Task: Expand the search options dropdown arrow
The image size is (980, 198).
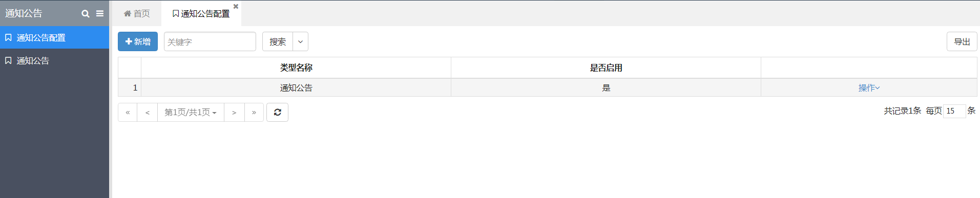Action: 300,42
